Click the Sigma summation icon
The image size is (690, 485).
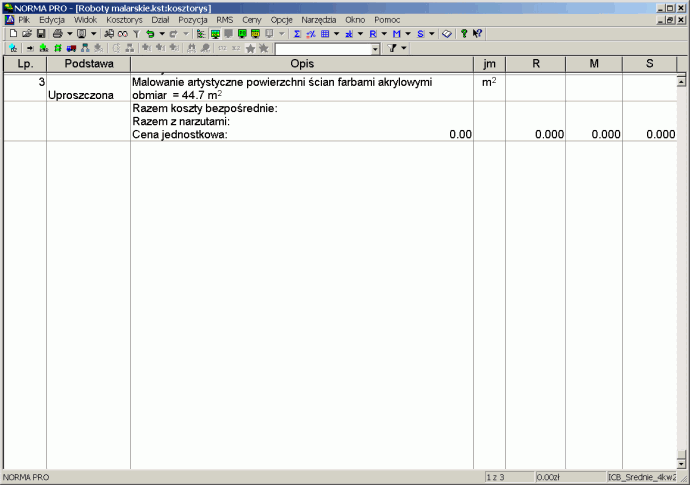tap(297, 34)
